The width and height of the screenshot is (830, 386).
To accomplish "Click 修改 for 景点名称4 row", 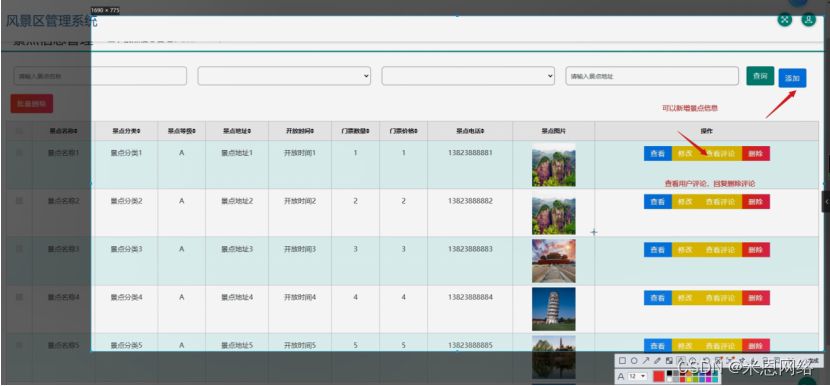I will tap(685, 298).
